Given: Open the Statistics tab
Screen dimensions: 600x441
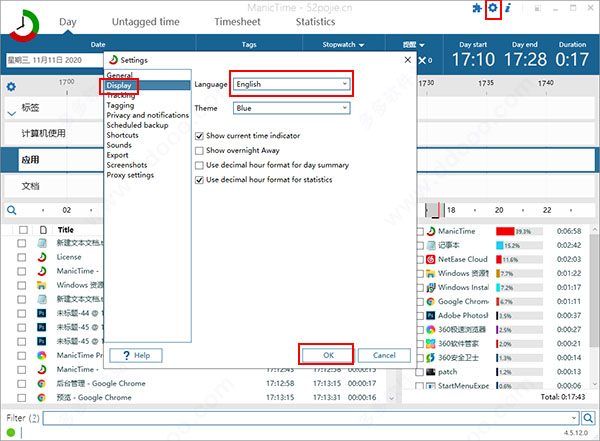Looking at the screenshot, I should [315, 22].
